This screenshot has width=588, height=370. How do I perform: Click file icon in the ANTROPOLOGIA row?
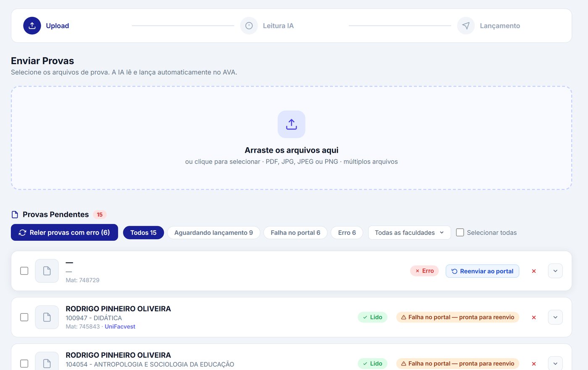click(x=47, y=363)
